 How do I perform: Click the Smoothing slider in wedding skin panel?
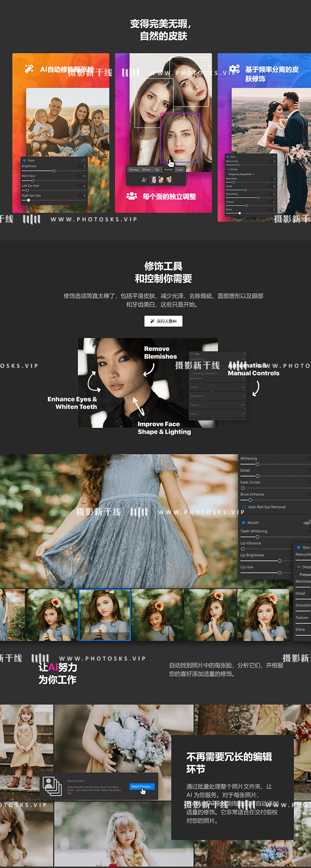[258, 197]
